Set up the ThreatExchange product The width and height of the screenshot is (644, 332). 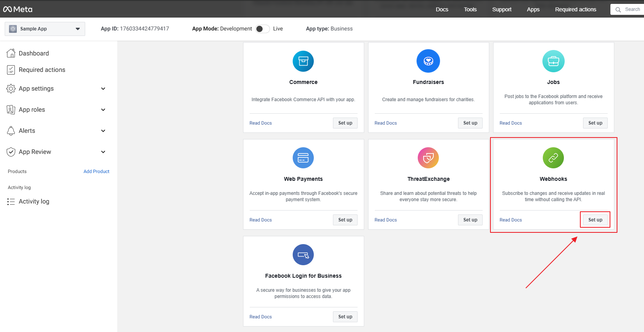[x=470, y=220]
